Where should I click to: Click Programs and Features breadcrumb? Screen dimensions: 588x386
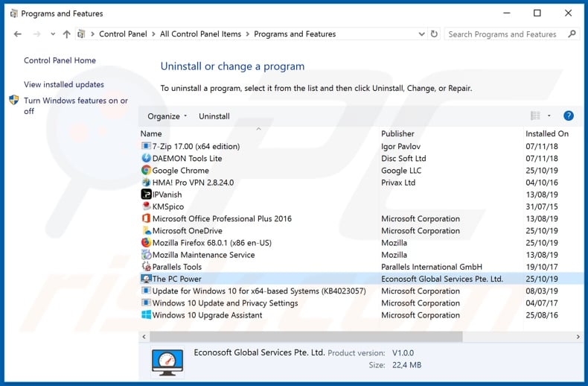(295, 34)
